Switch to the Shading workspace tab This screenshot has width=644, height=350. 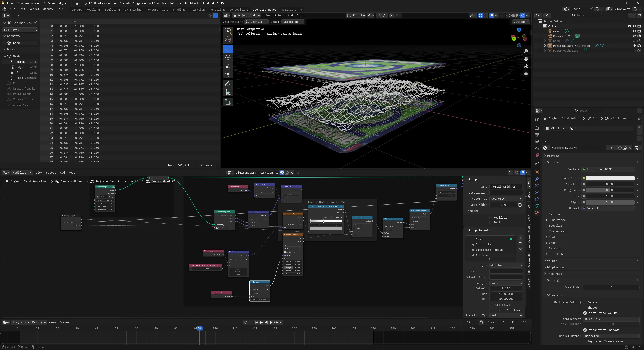(x=179, y=10)
